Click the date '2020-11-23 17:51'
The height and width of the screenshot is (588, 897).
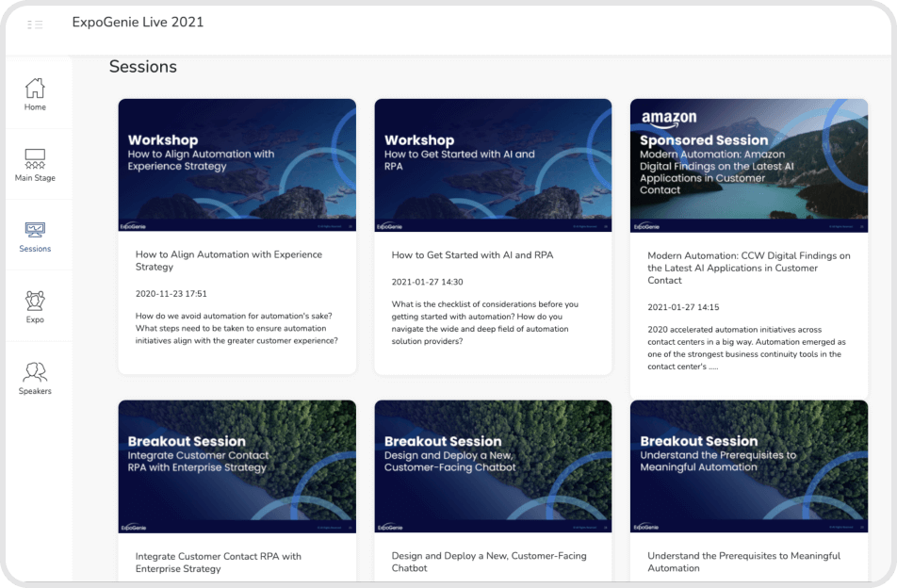(x=171, y=294)
